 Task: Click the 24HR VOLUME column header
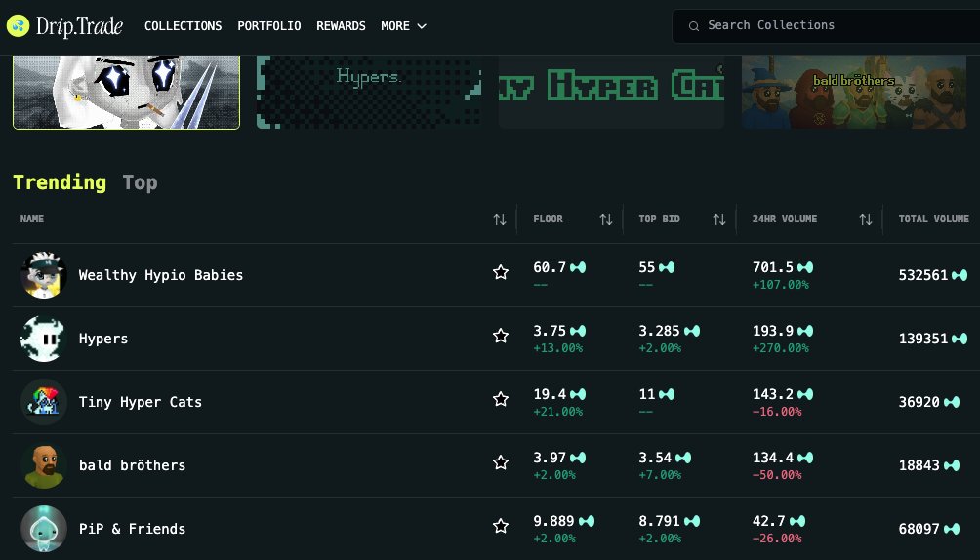785,219
